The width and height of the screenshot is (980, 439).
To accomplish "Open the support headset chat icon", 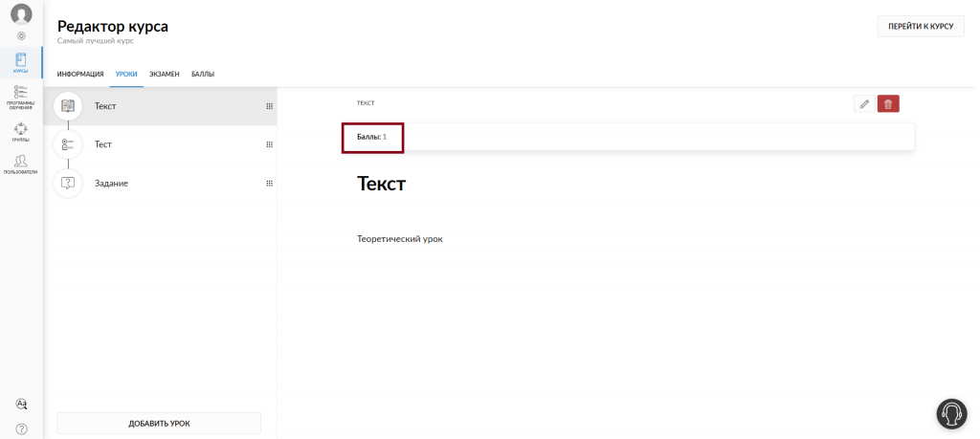I will (951, 414).
